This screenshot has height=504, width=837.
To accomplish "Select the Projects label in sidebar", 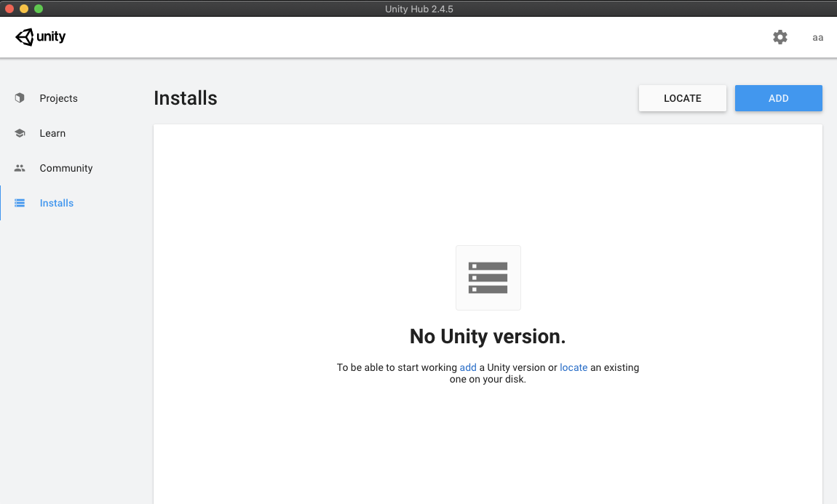I will click(58, 98).
